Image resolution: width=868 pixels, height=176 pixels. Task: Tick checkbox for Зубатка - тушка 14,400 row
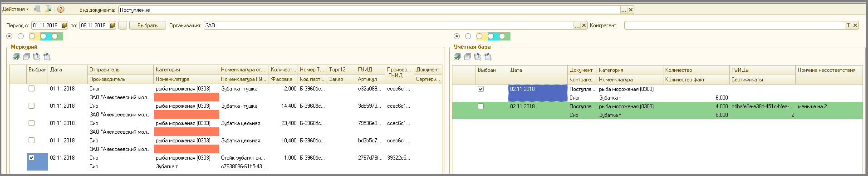pyautogui.click(x=32, y=106)
